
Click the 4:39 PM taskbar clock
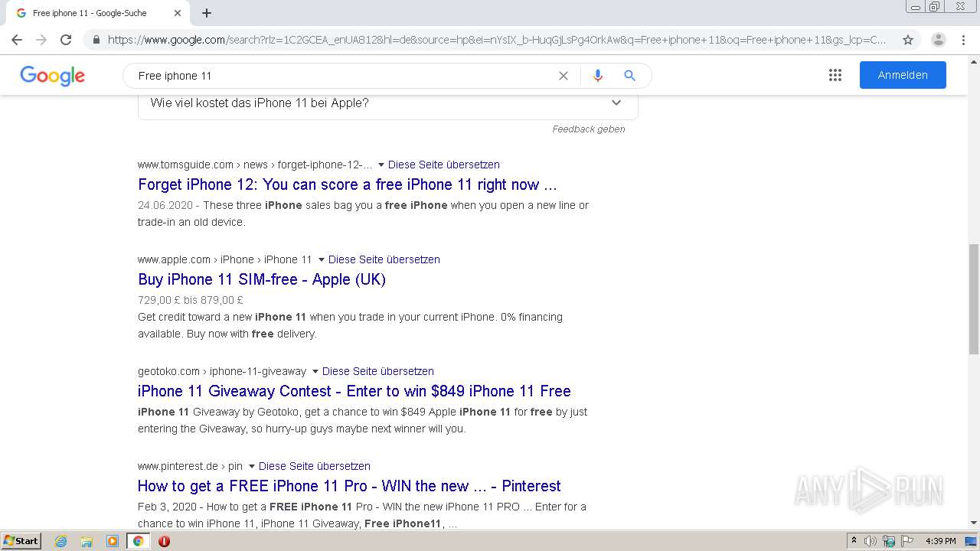click(940, 541)
